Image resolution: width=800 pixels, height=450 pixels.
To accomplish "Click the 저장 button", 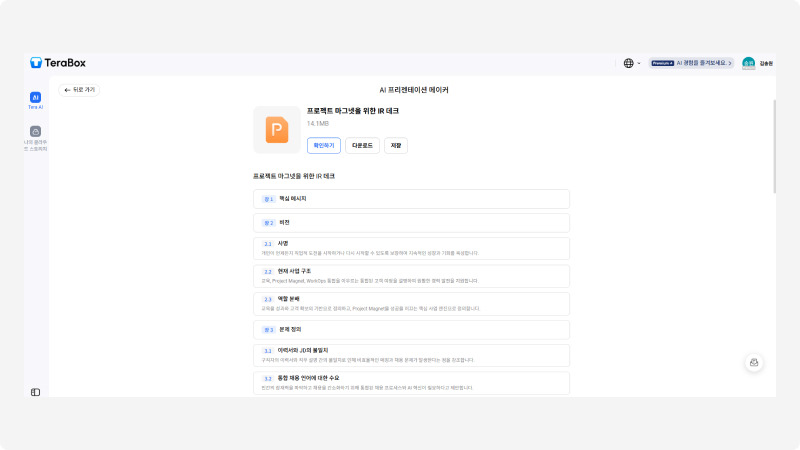I will (x=396, y=145).
